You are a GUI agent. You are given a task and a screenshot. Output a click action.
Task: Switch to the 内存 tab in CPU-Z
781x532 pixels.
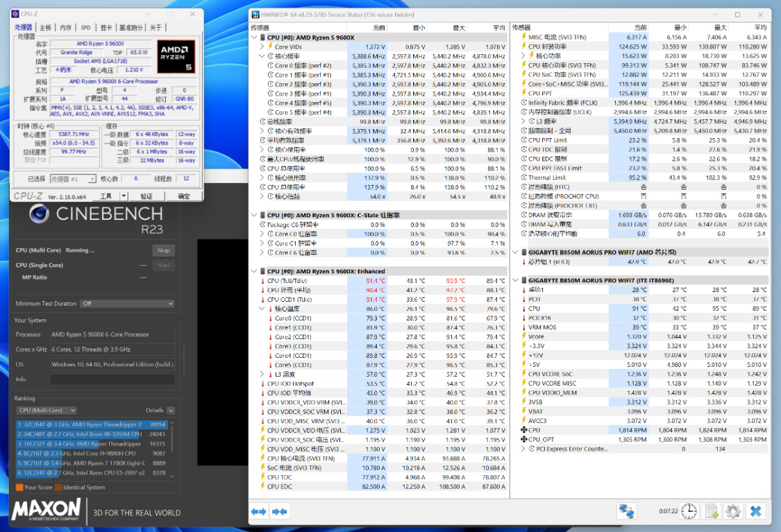pos(65,28)
